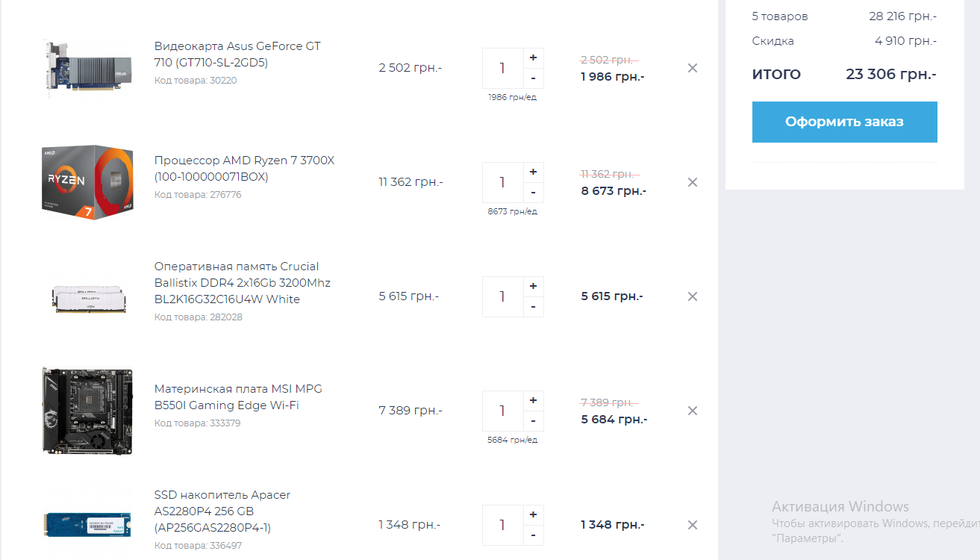Screen dimensions: 980x560
Task: Remove AMD Ryzen 7 3700X from cart
Action: [692, 182]
